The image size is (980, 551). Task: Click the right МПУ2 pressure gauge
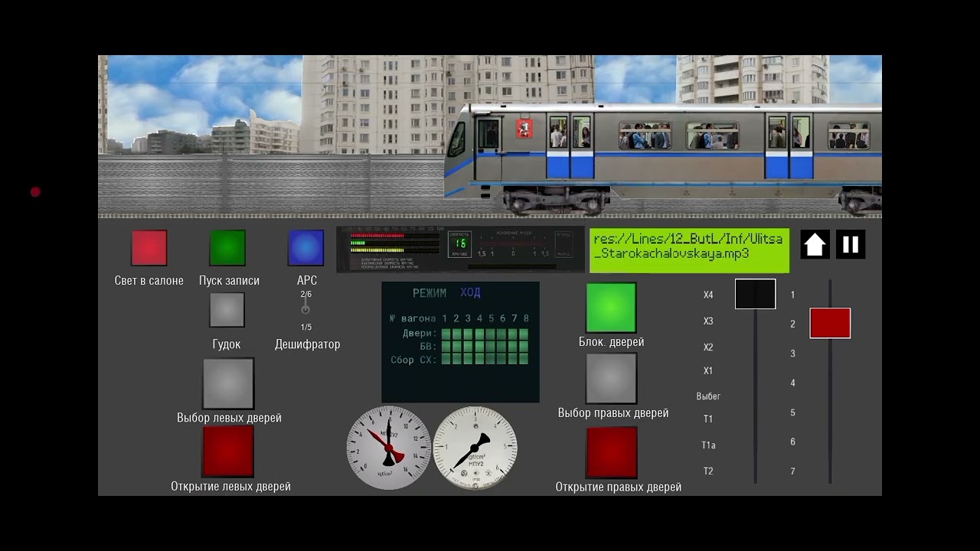point(475,448)
